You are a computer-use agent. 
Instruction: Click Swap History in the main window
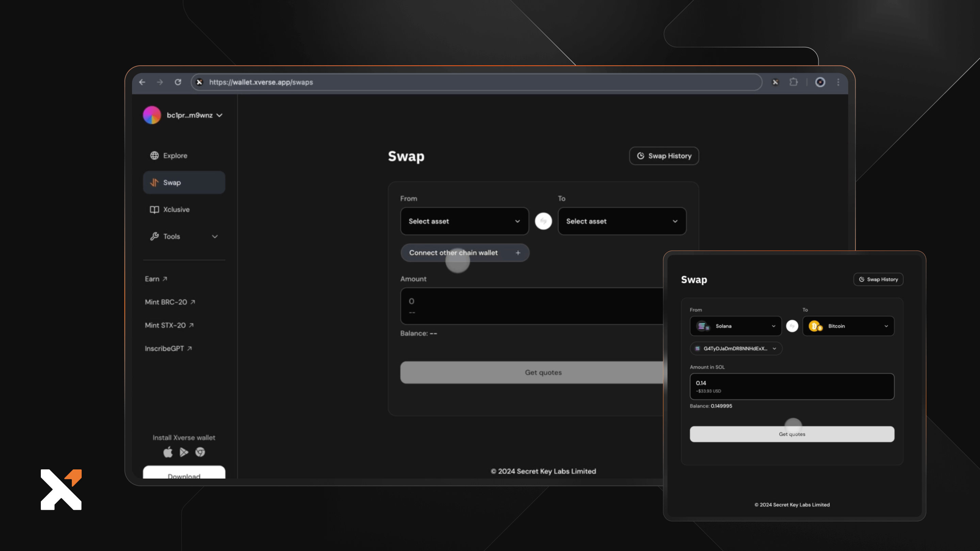coord(664,156)
